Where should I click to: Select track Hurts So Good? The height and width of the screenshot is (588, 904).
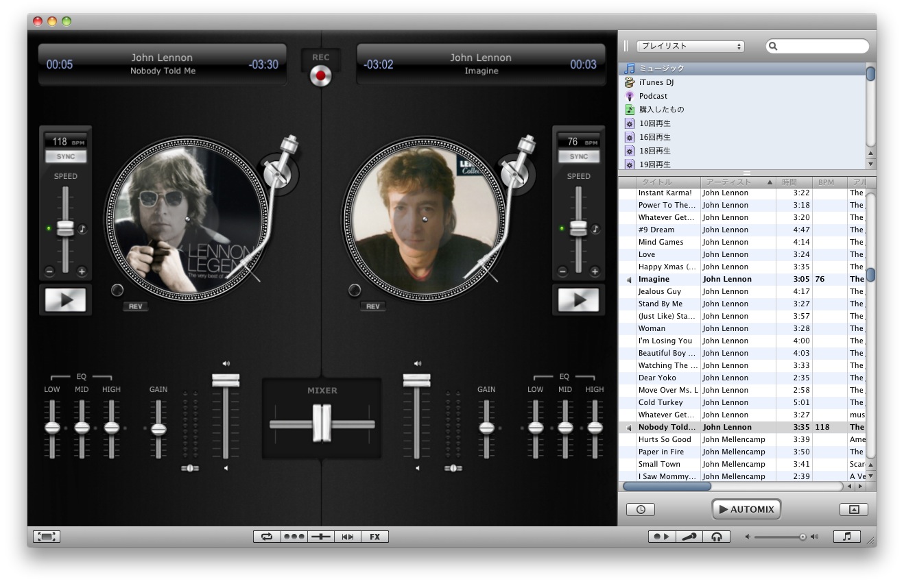click(x=742, y=439)
